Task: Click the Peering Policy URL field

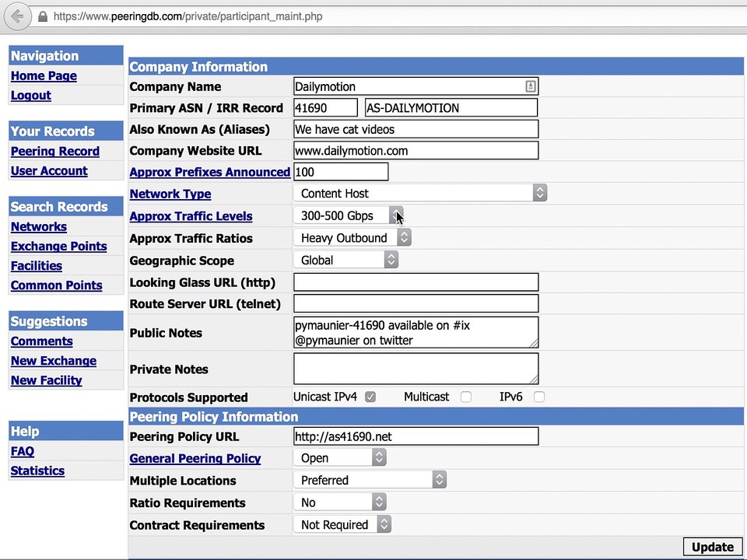Action: coord(416,436)
